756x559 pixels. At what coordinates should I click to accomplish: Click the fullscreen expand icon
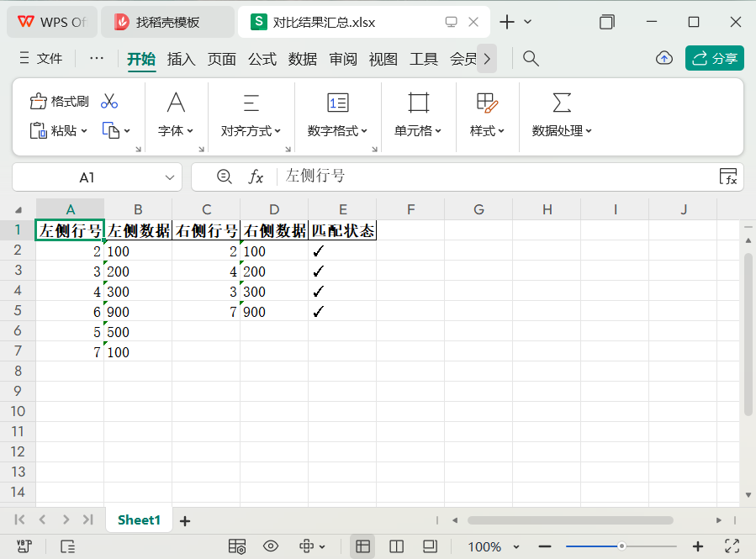coord(732,546)
